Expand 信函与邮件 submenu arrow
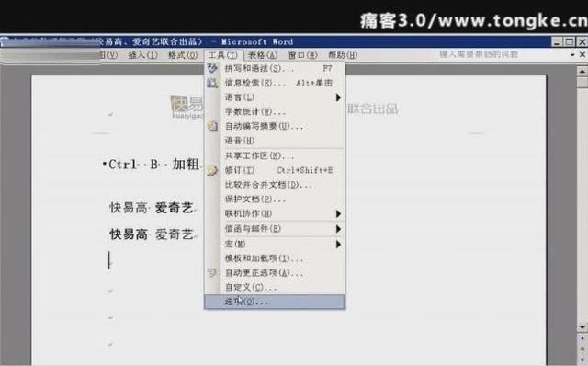588x366 pixels. pyautogui.click(x=338, y=229)
